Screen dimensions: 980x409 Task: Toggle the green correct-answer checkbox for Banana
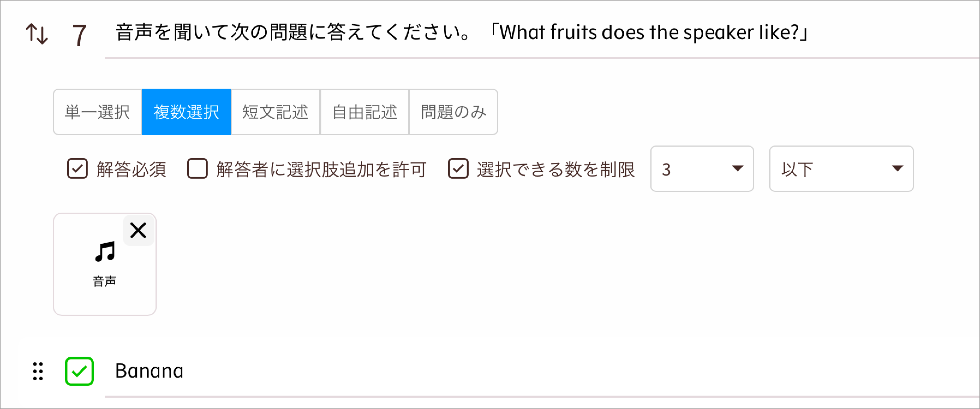pyautogui.click(x=79, y=371)
